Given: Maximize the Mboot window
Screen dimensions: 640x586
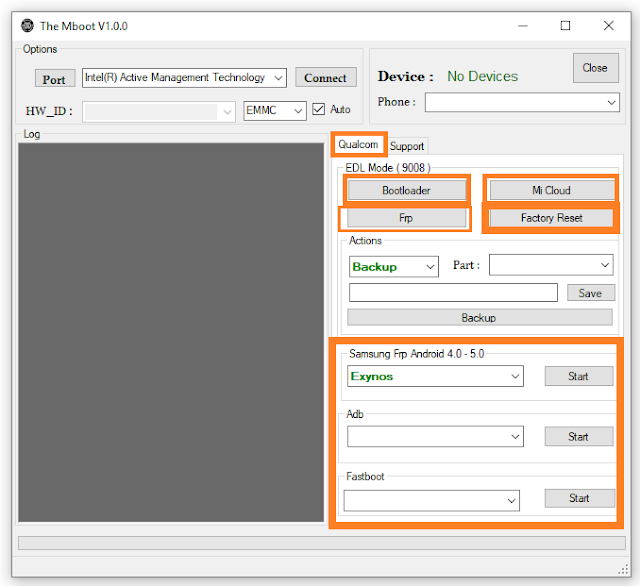Looking at the screenshot, I should point(565,26).
